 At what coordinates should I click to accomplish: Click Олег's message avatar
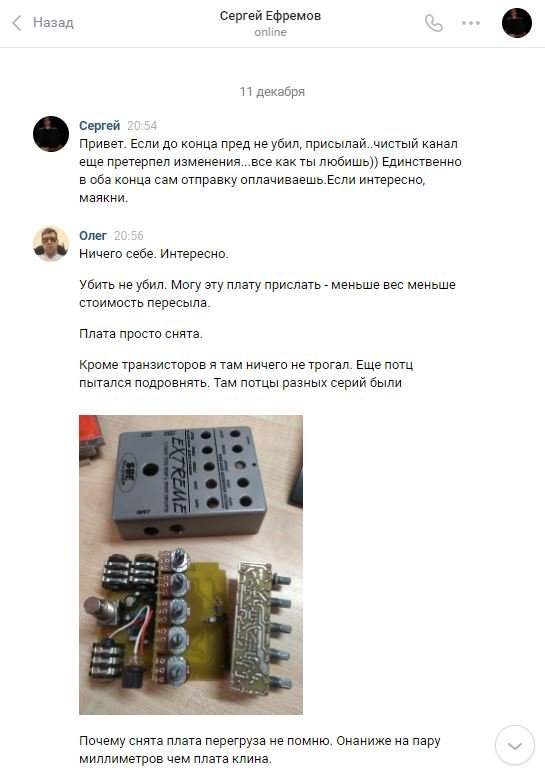coord(51,244)
